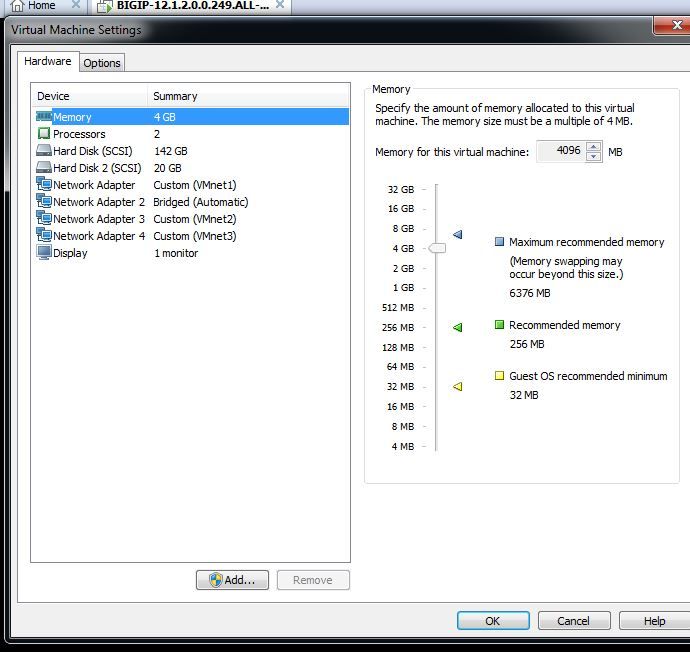Click the Memory device icon
The image size is (690, 652).
pos(44,117)
